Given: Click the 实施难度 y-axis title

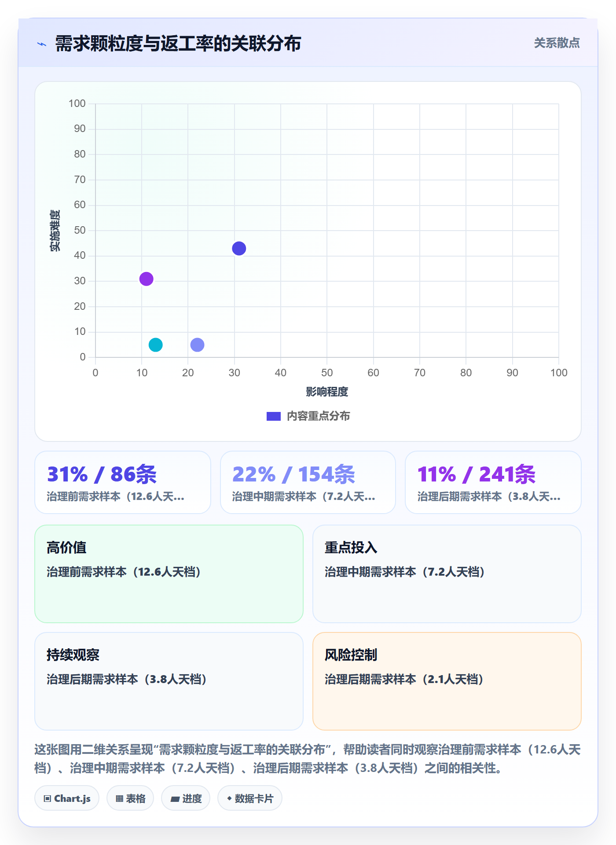Looking at the screenshot, I should click(55, 231).
